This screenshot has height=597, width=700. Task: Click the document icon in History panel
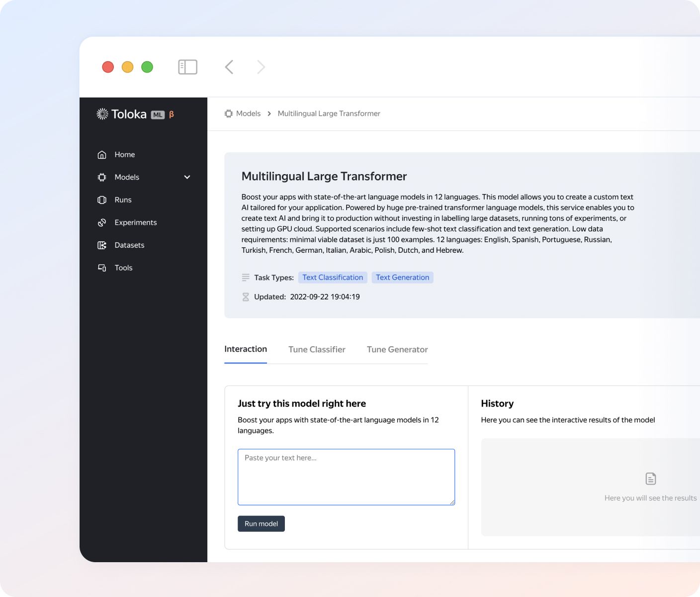pyautogui.click(x=651, y=479)
